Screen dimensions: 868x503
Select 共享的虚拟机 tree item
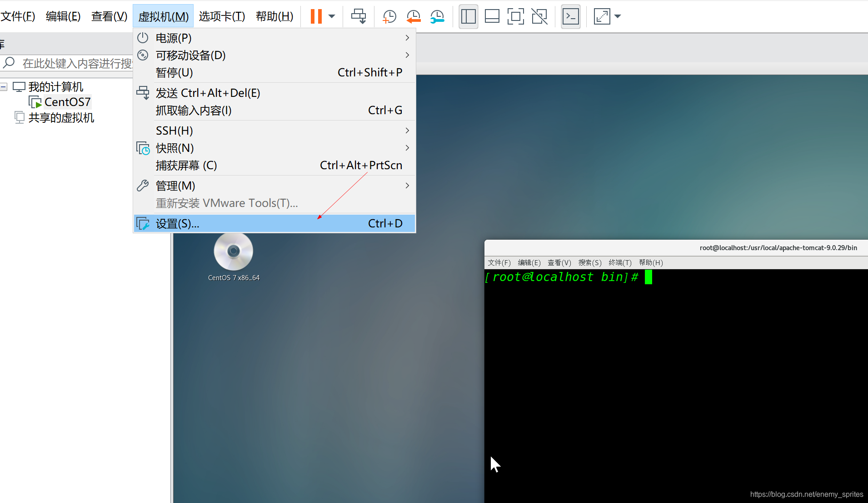(x=61, y=118)
